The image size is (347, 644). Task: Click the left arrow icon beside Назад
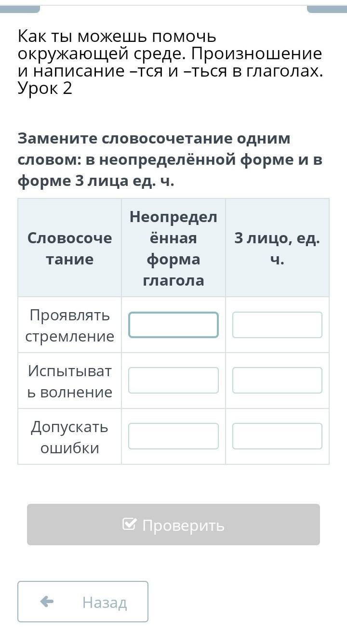click(47, 602)
